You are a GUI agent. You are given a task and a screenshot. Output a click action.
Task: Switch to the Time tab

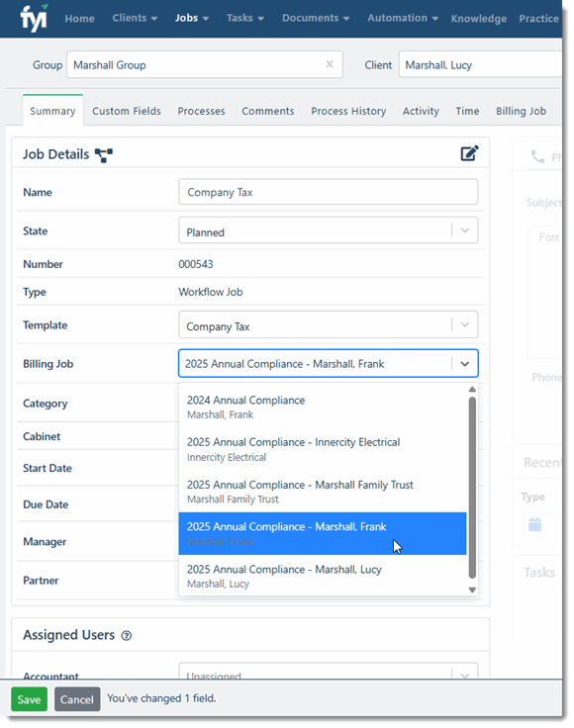[467, 111]
